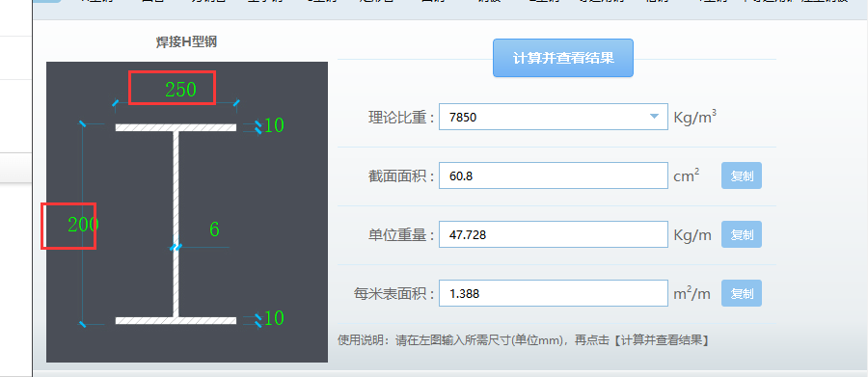Click the 每米表面积 field showing 1.388
868x377 pixels.
[x=554, y=293]
